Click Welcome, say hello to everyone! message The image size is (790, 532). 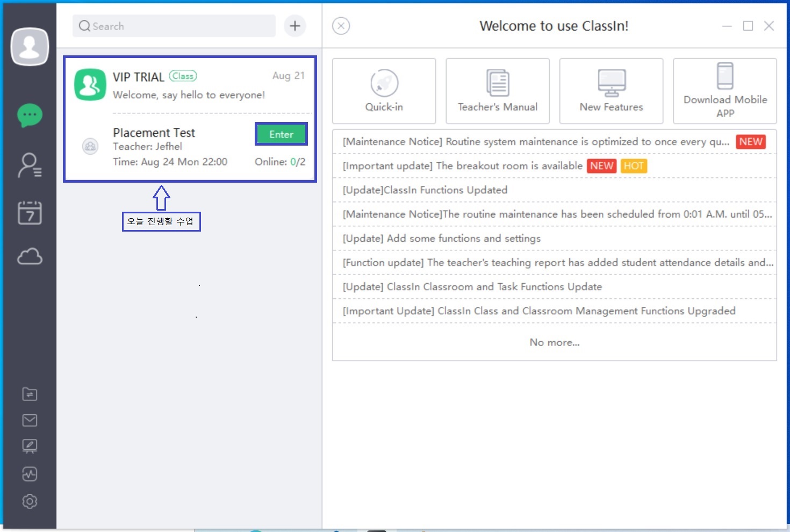click(189, 95)
